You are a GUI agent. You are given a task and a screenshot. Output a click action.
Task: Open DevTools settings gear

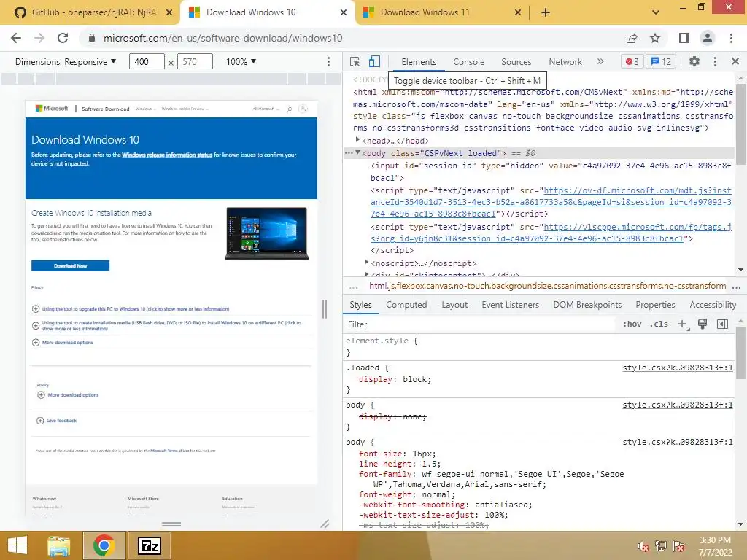[694, 61]
